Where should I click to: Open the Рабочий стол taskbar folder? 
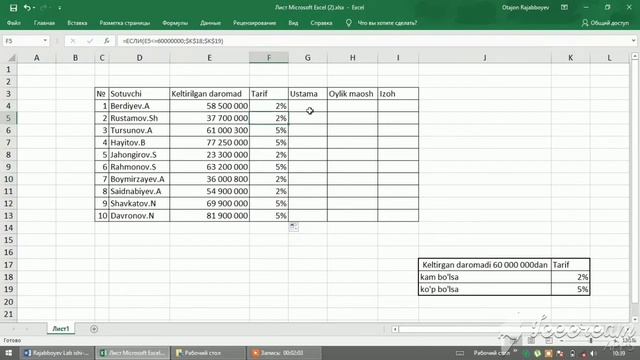[x=208, y=353]
